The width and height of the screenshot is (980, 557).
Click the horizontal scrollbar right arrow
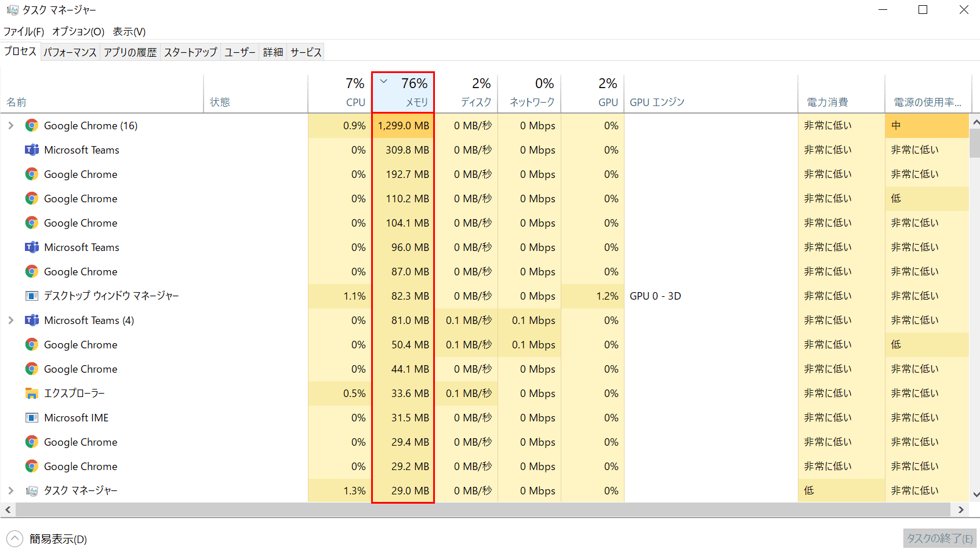(x=961, y=509)
